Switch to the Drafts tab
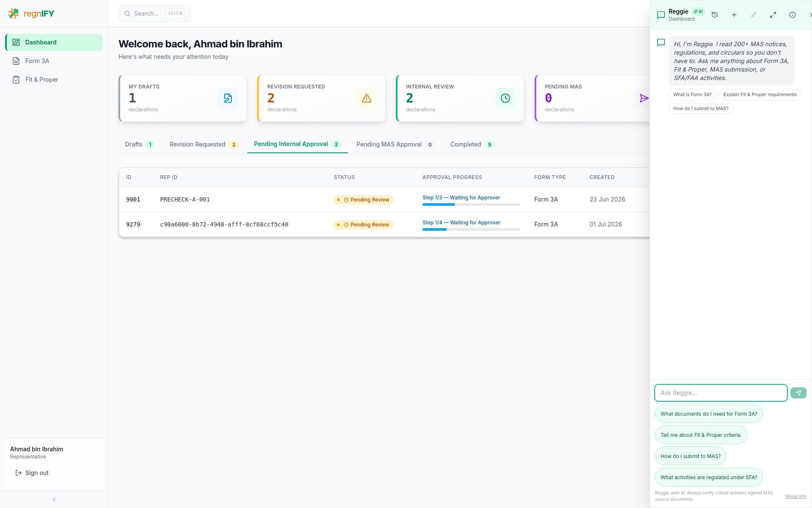 tap(140, 144)
